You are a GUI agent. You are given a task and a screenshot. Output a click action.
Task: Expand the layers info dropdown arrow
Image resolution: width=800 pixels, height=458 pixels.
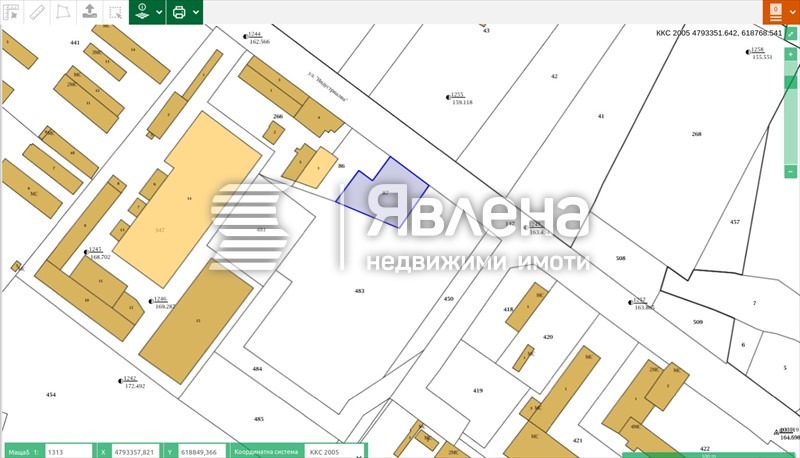point(158,13)
